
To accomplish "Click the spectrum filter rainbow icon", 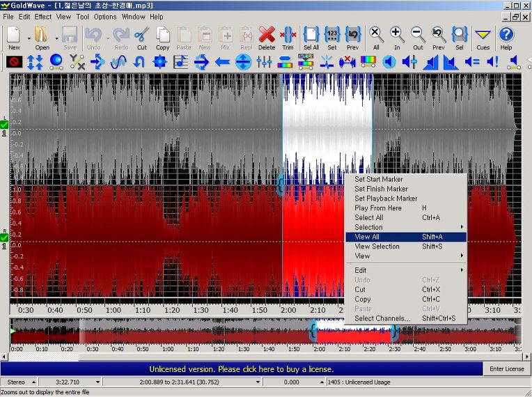I will click(368, 62).
